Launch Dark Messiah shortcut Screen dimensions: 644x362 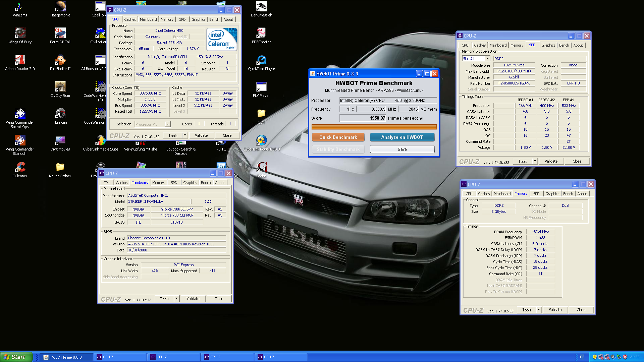[262, 9]
